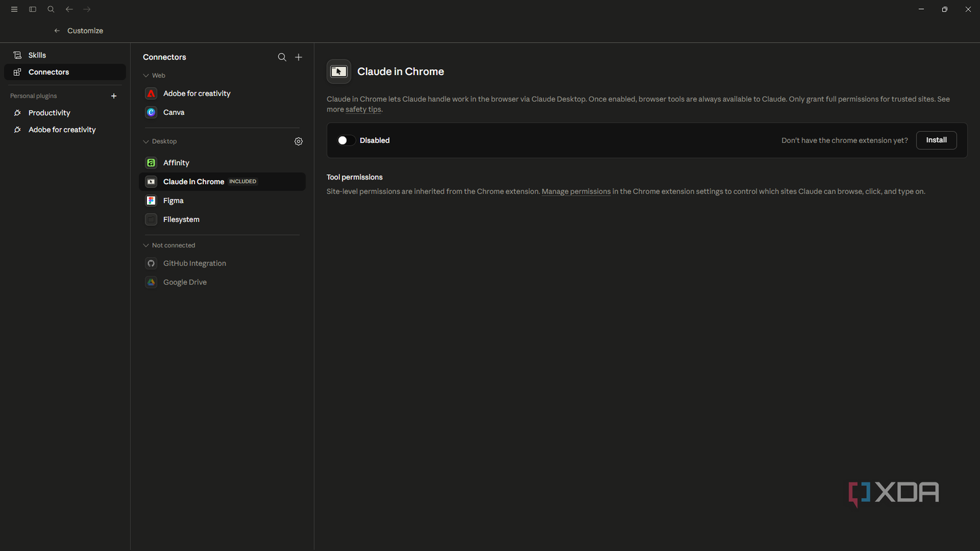Add a personal plugin with plus icon
980x551 pixels.
(114, 96)
